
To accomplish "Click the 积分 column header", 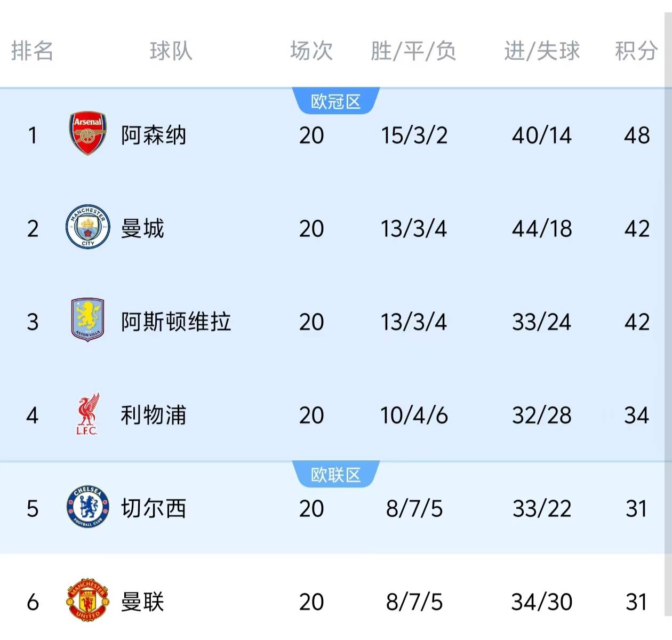I will (x=636, y=51).
